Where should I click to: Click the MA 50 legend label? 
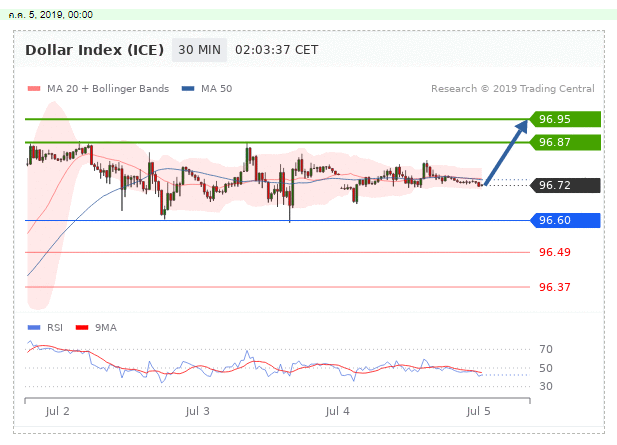point(216,89)
